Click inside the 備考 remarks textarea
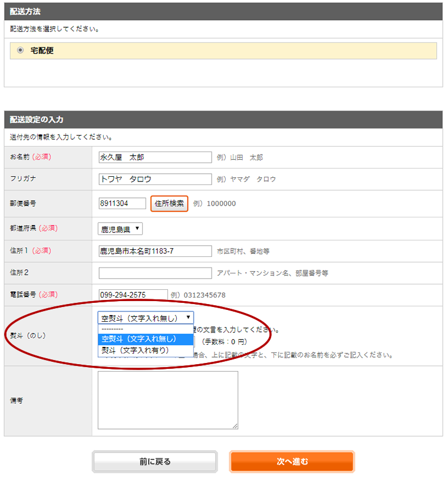Screen dimensions: 448x482 pyautogui.click(x=167, y=400)
